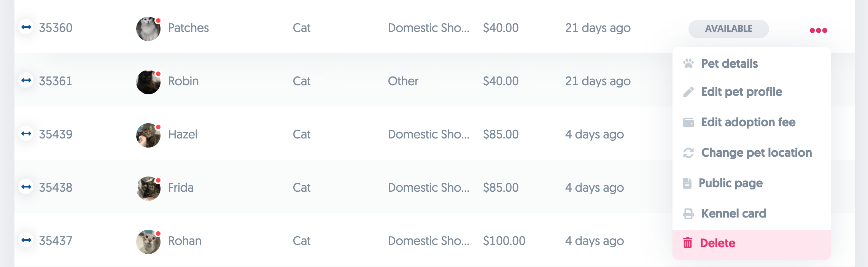Click Hazel's avatar photo
Image resolution: width=868 pixels, height=267 pixels.
click(148, 135)
